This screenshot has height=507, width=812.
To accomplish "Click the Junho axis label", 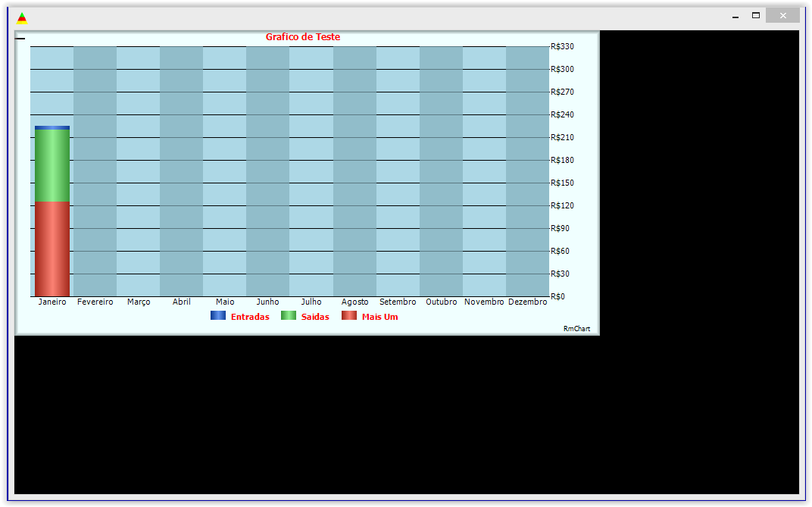I will tap(267, 302).
